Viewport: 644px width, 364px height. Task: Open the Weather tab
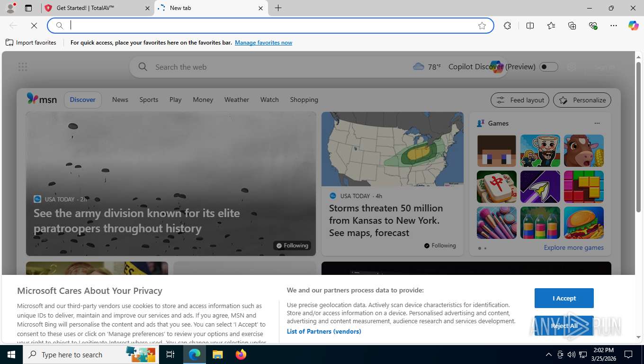click(x=237, y=100)
